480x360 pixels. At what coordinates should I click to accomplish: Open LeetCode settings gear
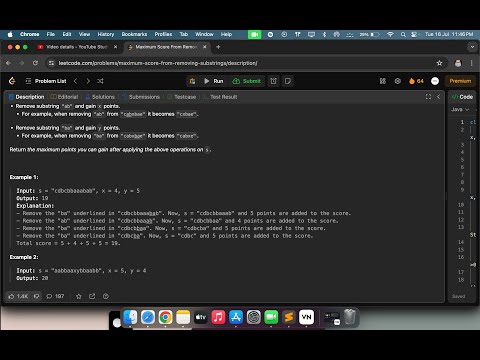(398, 81)
